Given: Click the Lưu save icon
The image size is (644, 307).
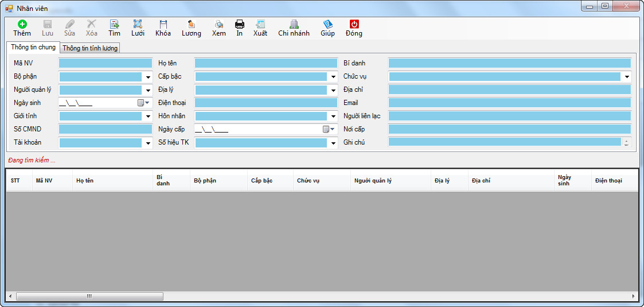Looking at the screenshot, I should point(48,24).
